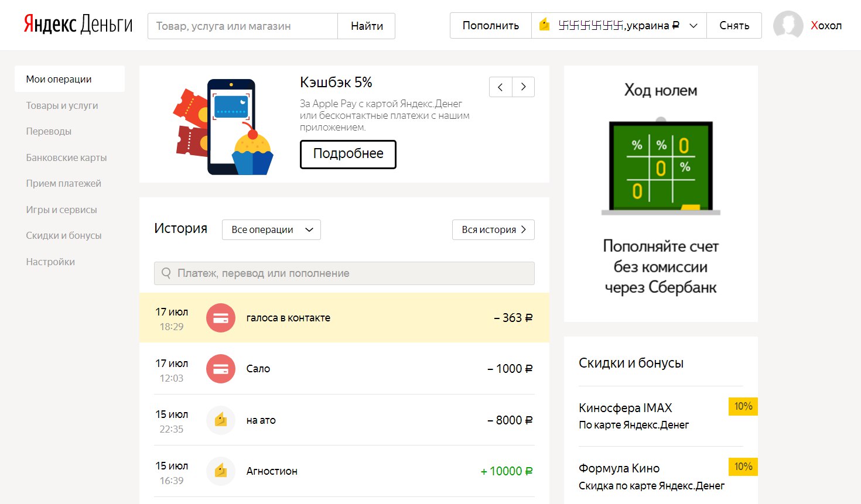The width and height of the screenshot is (861, 504).
Task: Click the magnifier icon in history search
Action: pos(166,273)
